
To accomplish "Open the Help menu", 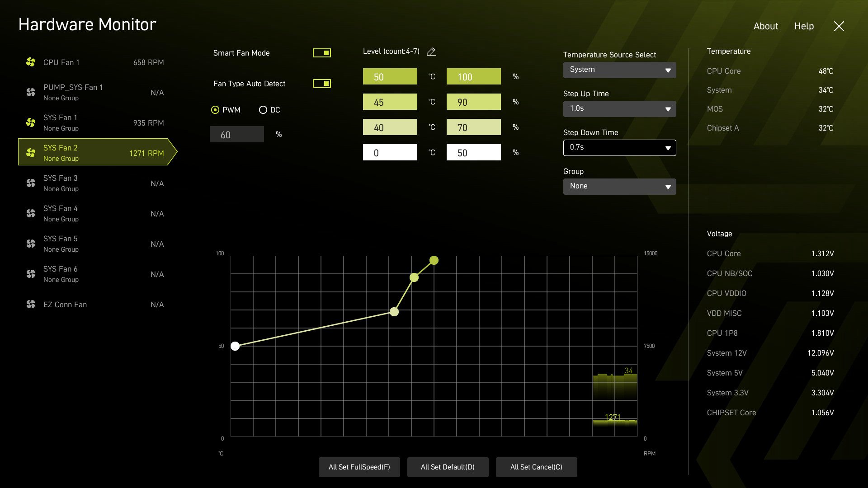I will (x=804, y=26).
